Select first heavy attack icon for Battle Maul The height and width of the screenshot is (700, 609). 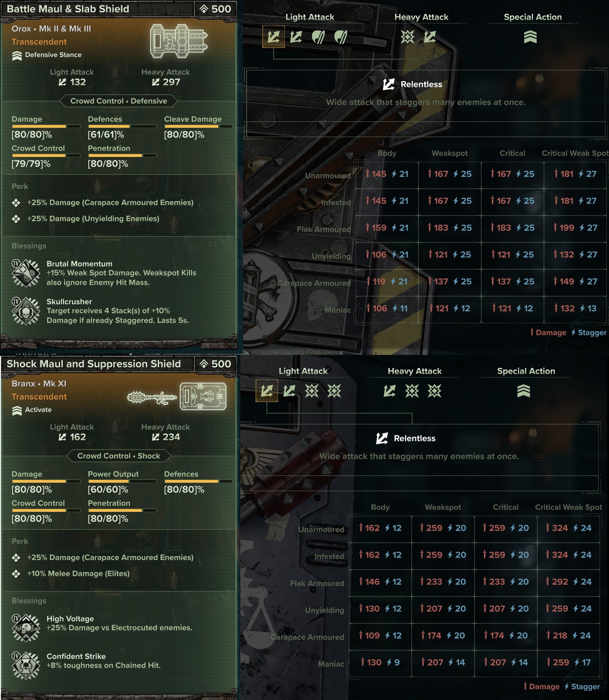coord(408,37)
